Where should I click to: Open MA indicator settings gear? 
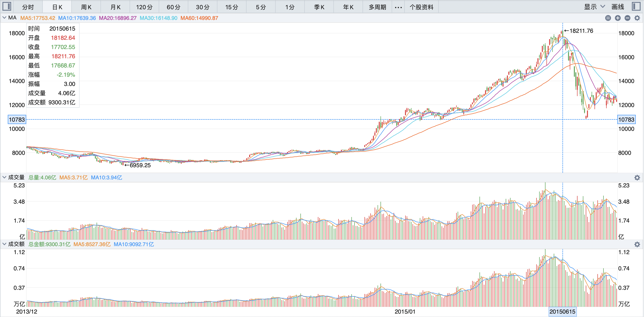click(637, 18)
